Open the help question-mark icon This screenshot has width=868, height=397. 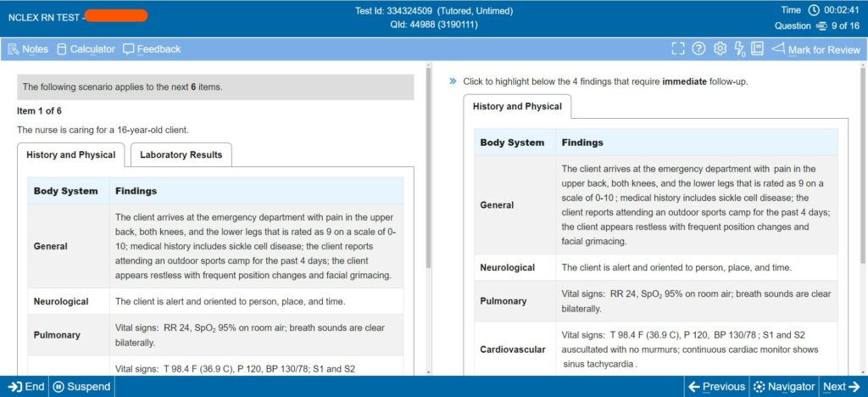[698, 49]
